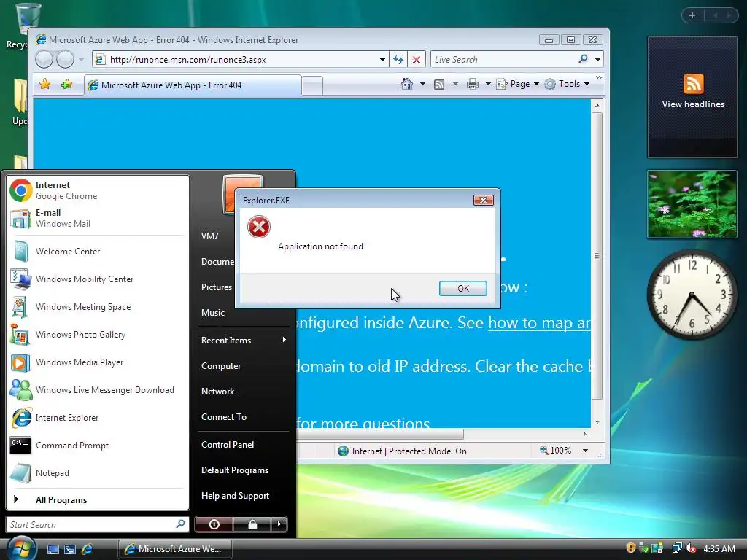Open the Tools menu
This screenshot has width=747, height=560.
568,84
